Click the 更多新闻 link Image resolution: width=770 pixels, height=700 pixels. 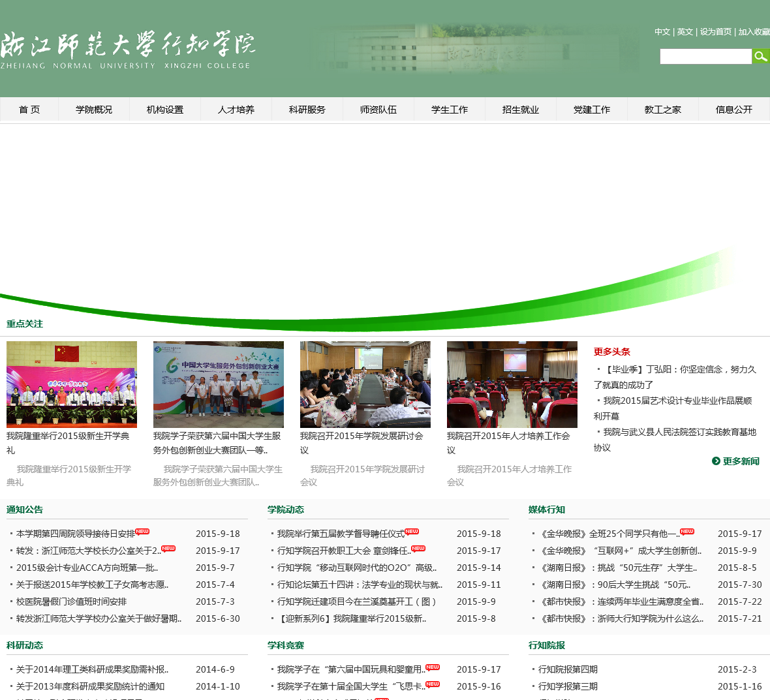click(x=741, y=461)
